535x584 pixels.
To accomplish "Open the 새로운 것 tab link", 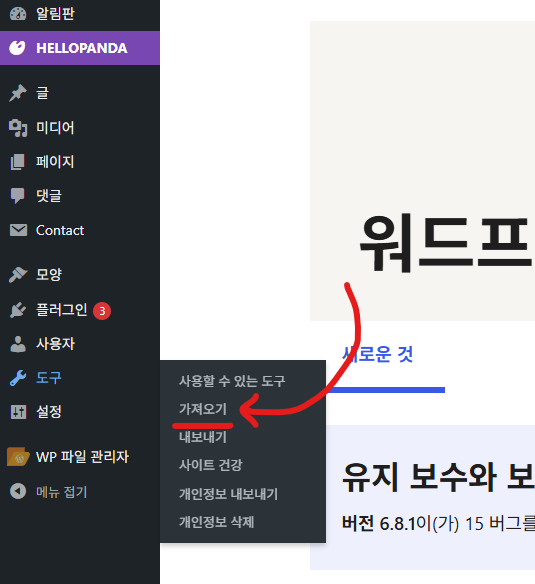I will [377, 354].
